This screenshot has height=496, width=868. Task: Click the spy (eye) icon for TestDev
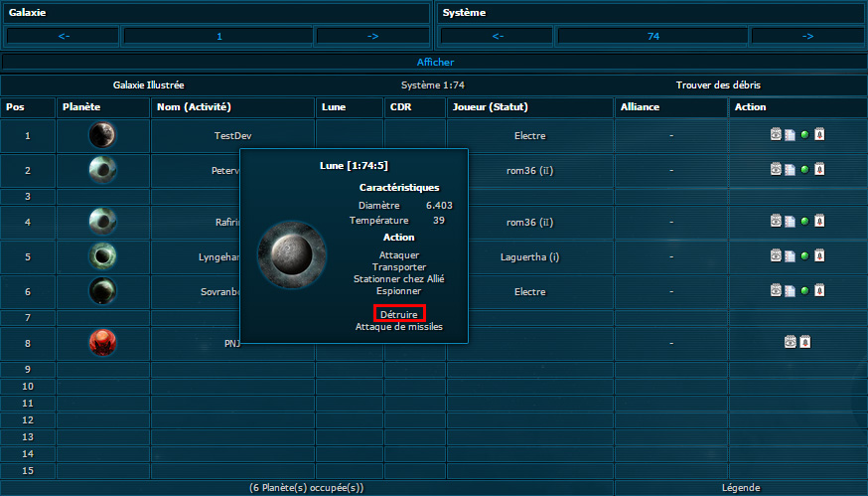(x=776, y=135)
